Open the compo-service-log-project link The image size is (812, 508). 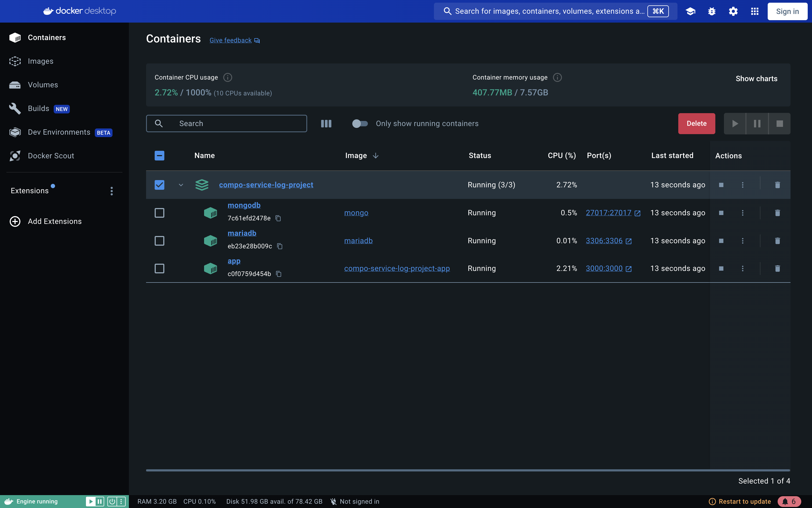pos(266,185)
